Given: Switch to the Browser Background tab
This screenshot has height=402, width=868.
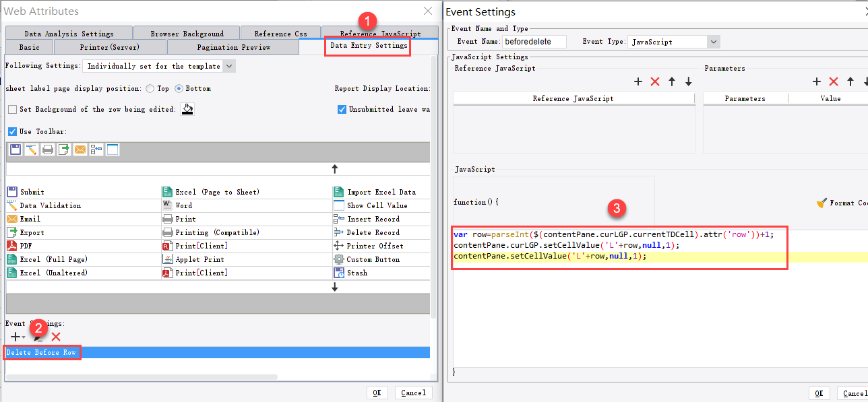Looking at the screenshot, I should (x=186, y=32).
